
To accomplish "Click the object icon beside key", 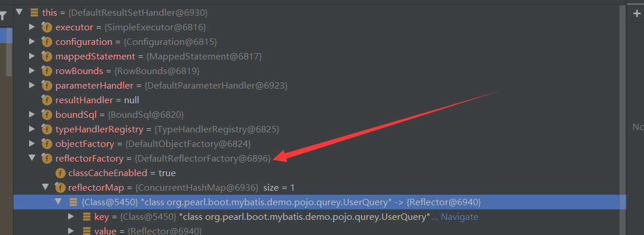I will (87, 216).
